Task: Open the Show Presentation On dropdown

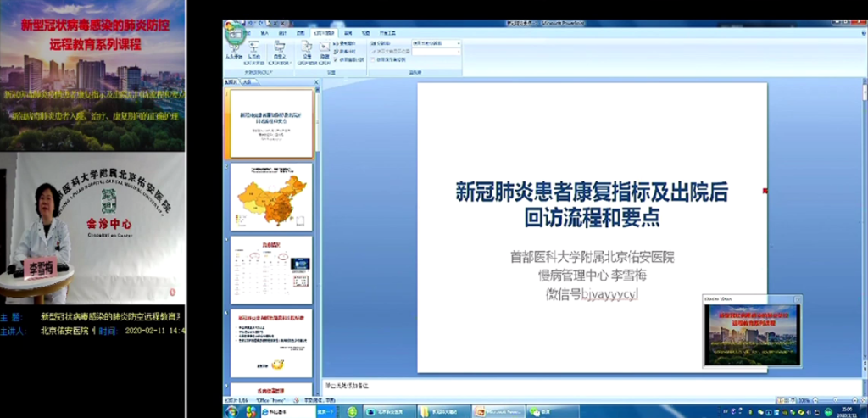Action: tap(437, 52)
